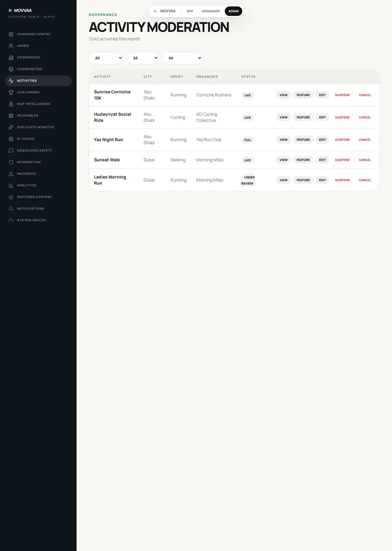392x551 pixels.
Task: Switch to the ORGANISER view tab
Action: [x=211, y=11]
